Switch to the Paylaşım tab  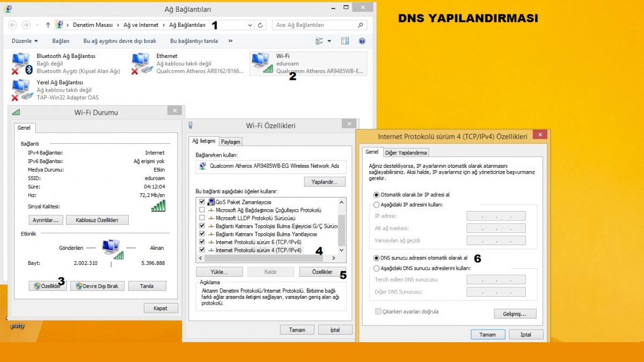[231, 142]
